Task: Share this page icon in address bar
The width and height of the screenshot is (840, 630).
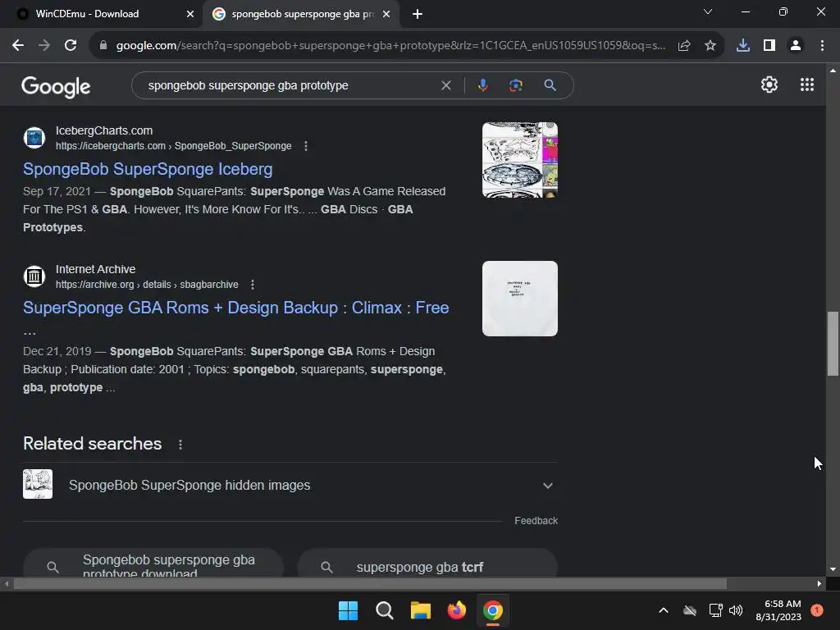Action: 684,46
